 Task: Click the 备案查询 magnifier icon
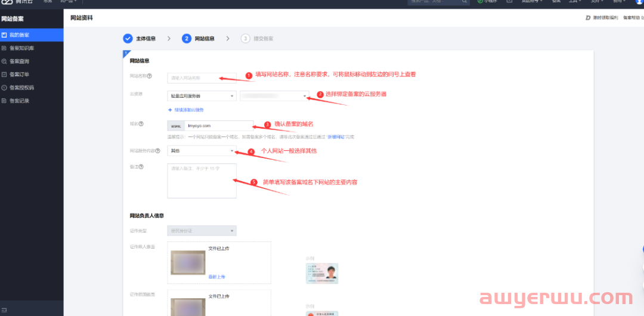(4, 61)
